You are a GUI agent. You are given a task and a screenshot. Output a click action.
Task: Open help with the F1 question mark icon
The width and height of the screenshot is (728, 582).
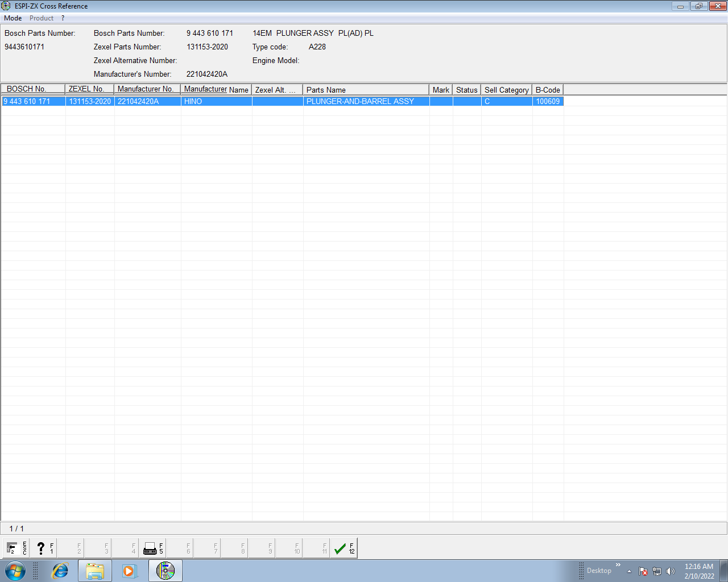pos(43,548)
